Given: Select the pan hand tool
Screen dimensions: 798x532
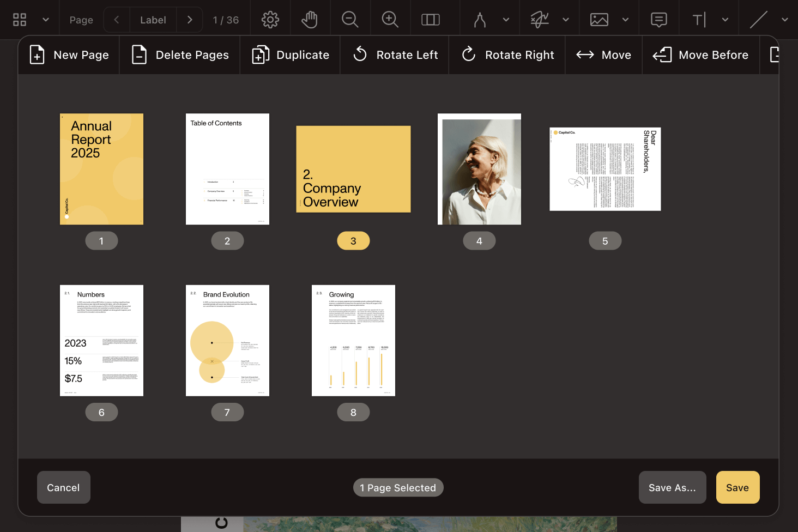Looking at the screenshot, I should pos(310,20).
